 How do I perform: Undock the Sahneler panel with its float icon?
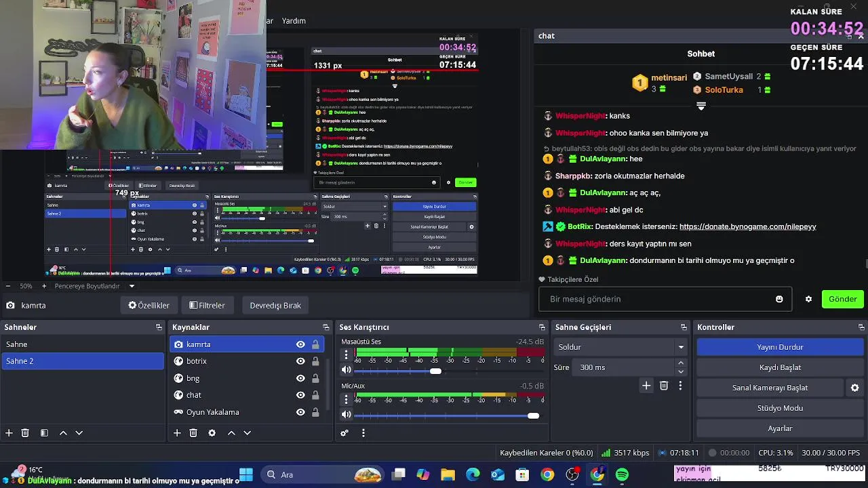coord(159,327)
